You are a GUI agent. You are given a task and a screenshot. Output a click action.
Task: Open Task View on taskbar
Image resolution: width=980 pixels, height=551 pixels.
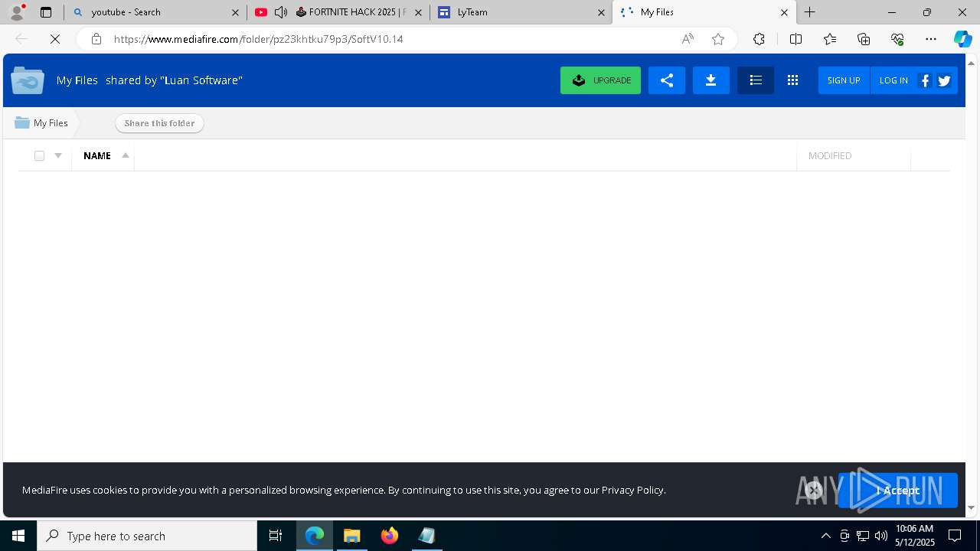(276, 536)
